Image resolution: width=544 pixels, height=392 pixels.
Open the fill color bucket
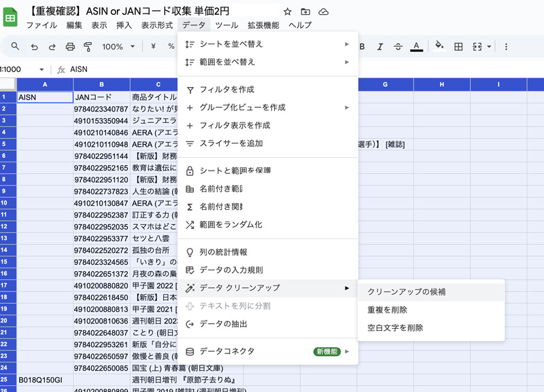point(439,47)
